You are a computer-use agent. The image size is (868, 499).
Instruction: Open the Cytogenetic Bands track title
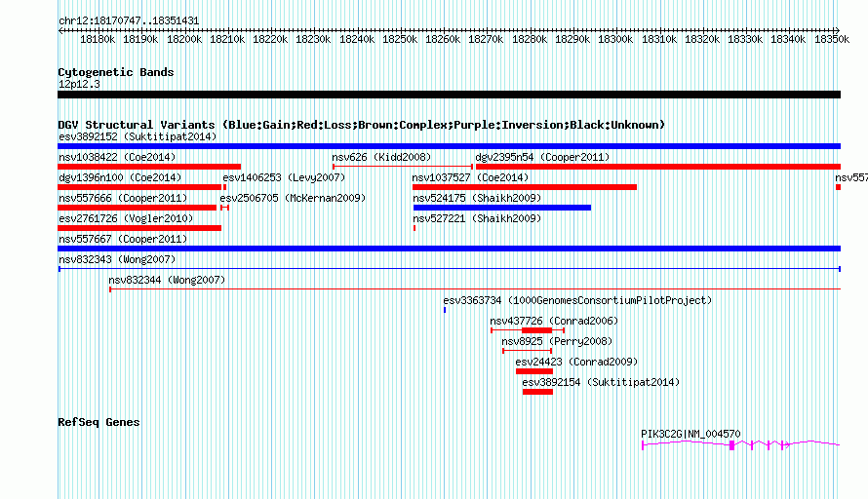[116, 72]
